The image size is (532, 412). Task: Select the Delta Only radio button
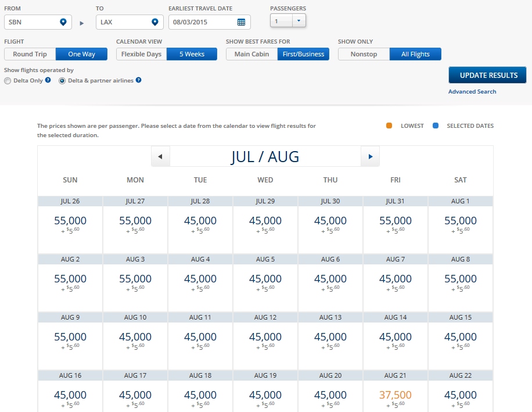point(8,81)
